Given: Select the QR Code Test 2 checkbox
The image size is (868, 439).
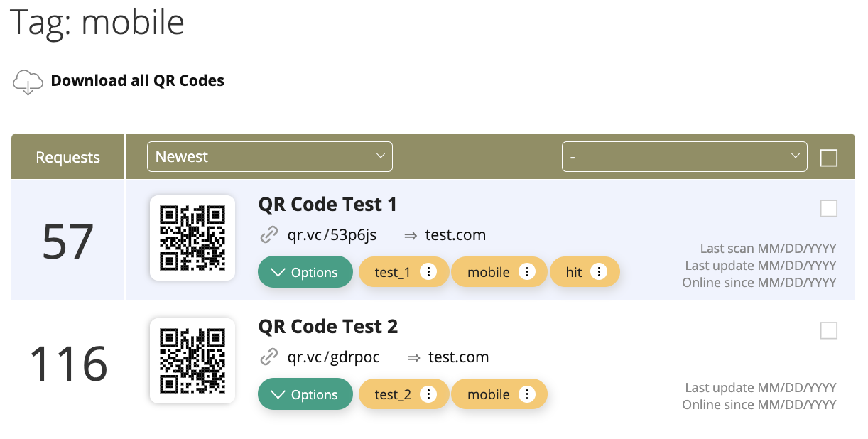Looking at the screenshot, I should [828, 330].
